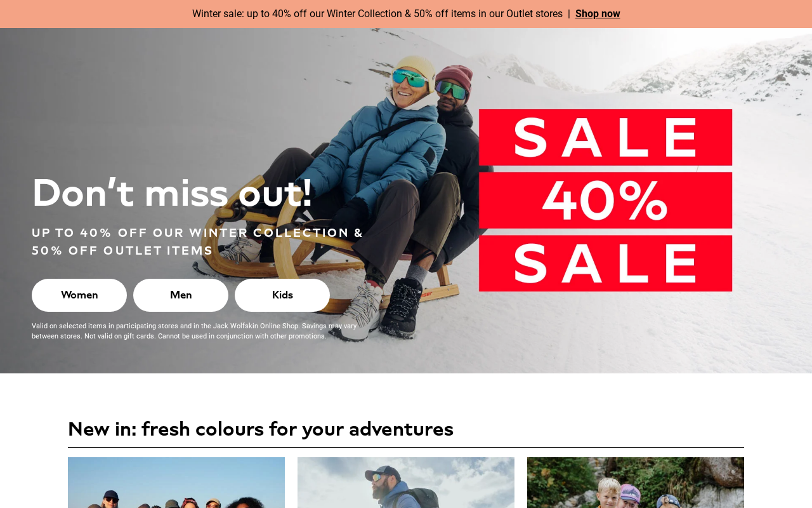812x508 pixels.
Task: Click the New in: fresh colours heading
Action: 261,429
